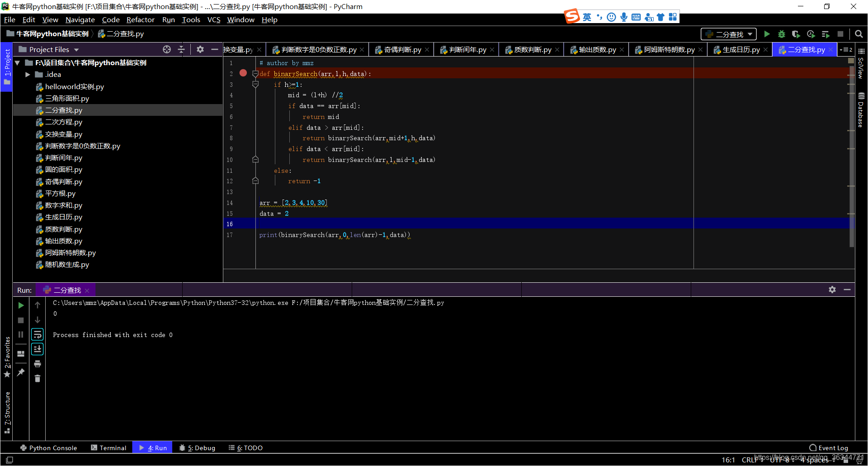Toggle tool window bars at bottom-left corner

(x=9, y=460)
